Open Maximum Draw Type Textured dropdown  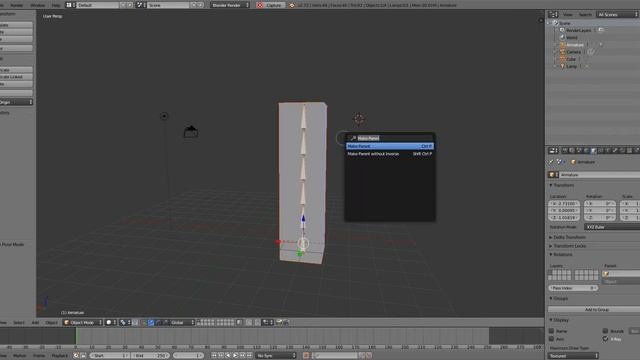pos(573,356)
